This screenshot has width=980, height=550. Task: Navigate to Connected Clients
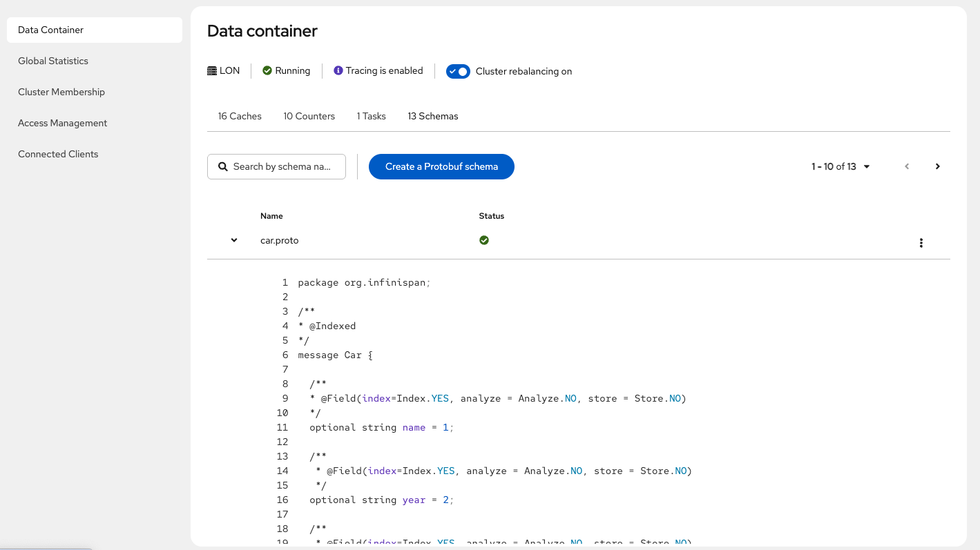pos(58,154)
